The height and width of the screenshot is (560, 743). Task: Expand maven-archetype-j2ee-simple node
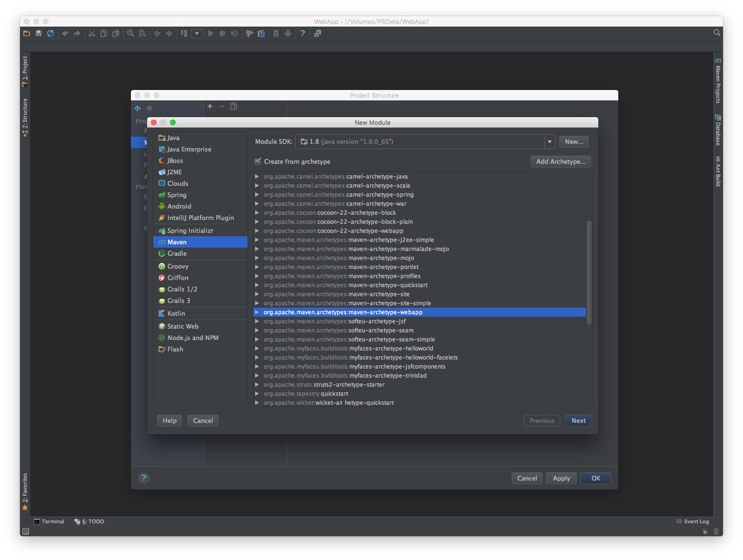pos(257,240)
